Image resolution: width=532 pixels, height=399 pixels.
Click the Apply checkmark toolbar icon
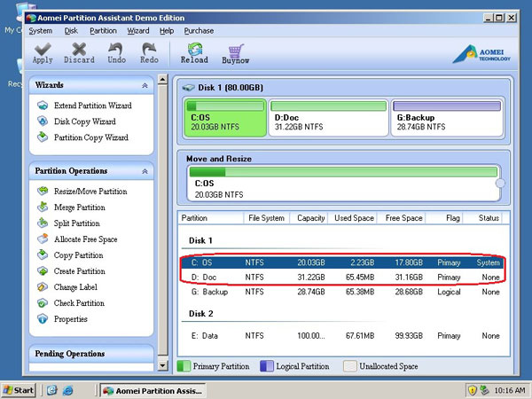[x=43, y=49]
